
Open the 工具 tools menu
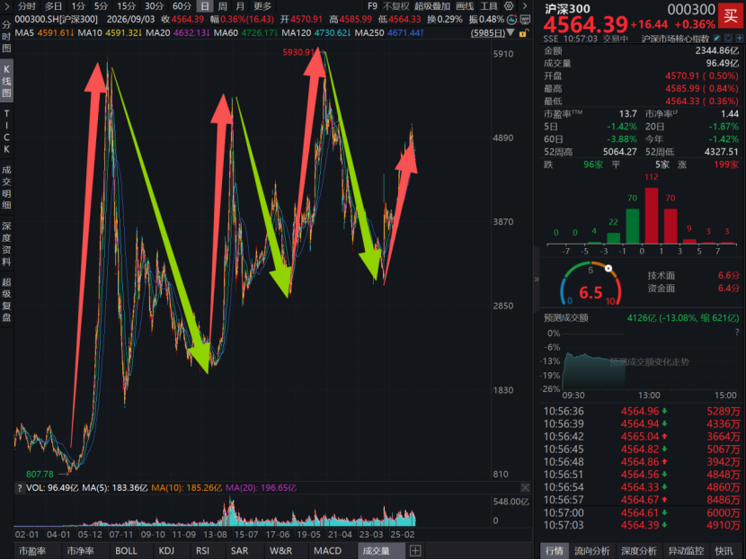click(x=489, y=6)
